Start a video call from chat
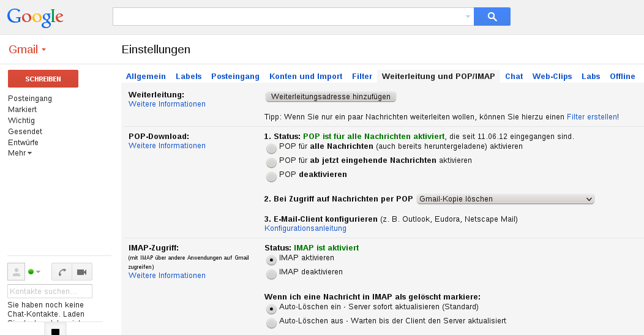Viewport: 644px width, 335px height. [82, 272]
